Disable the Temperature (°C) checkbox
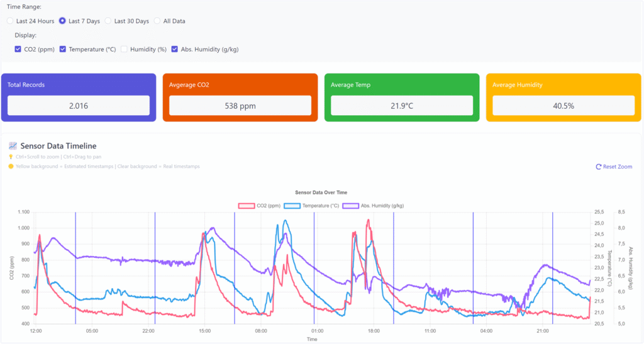Screen dimensions: 644x344 coord(63,49)
